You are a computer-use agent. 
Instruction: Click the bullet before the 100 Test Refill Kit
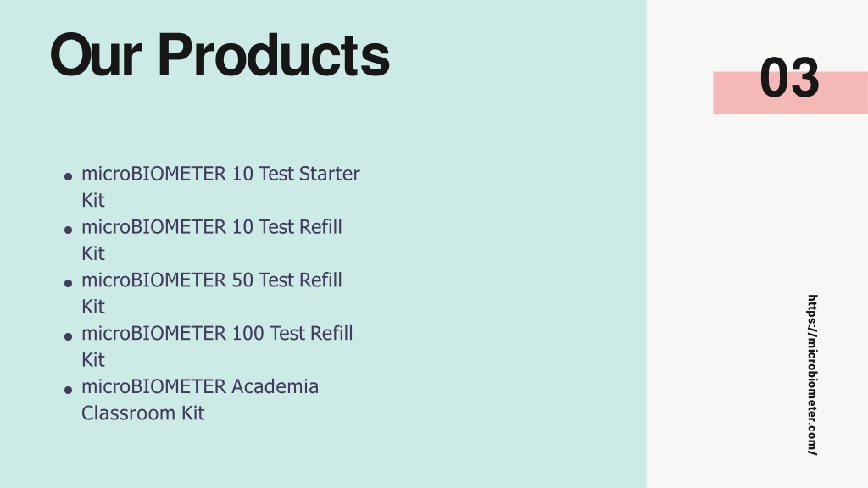(68, 336)
